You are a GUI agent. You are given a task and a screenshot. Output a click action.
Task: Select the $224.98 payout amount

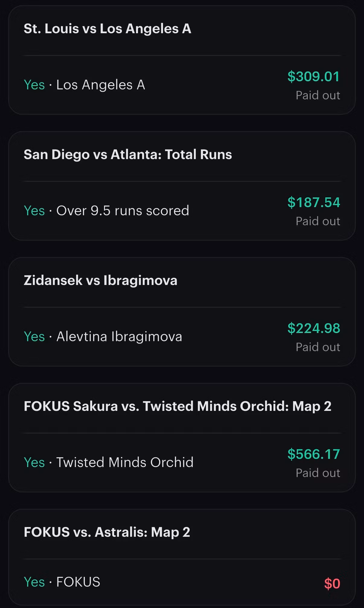[x=314, y=328]
